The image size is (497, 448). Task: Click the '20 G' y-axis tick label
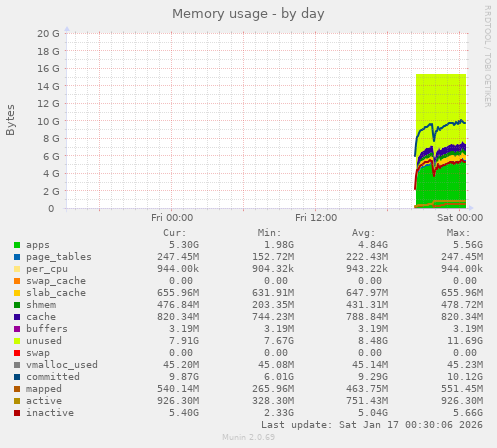(48, 33)
